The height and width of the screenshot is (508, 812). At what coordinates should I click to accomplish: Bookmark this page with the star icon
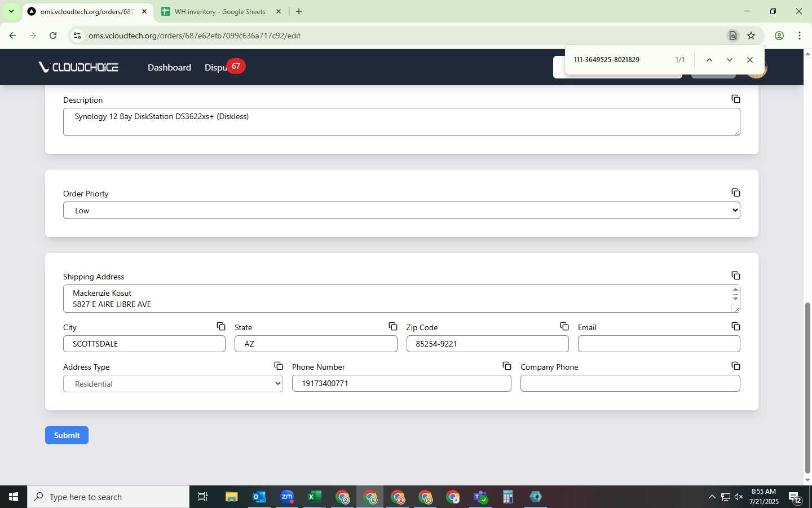[x=751, y=36]
